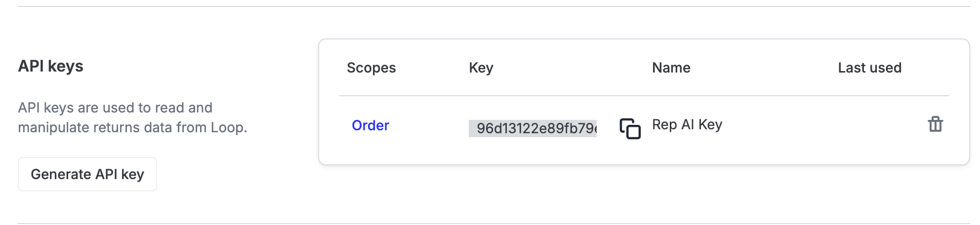Viewport: 980px width, 225px height.
Task: Delete the Rep AI Key with trash icon
Action: 935,124
